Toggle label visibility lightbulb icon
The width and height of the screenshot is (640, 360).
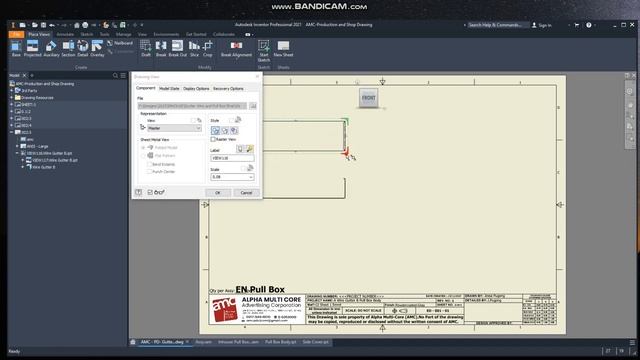[x=240, y=149]
